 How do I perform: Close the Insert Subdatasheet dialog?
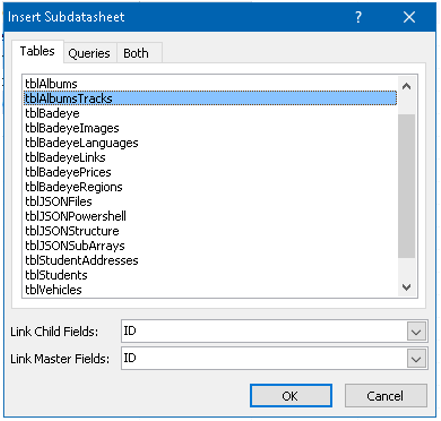click(409, 17)
